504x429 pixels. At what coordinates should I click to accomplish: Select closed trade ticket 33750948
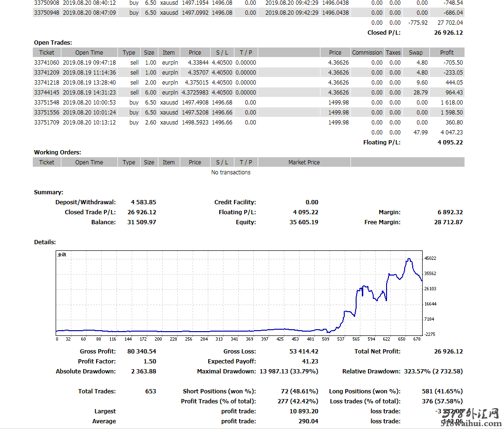coord(47,13)
